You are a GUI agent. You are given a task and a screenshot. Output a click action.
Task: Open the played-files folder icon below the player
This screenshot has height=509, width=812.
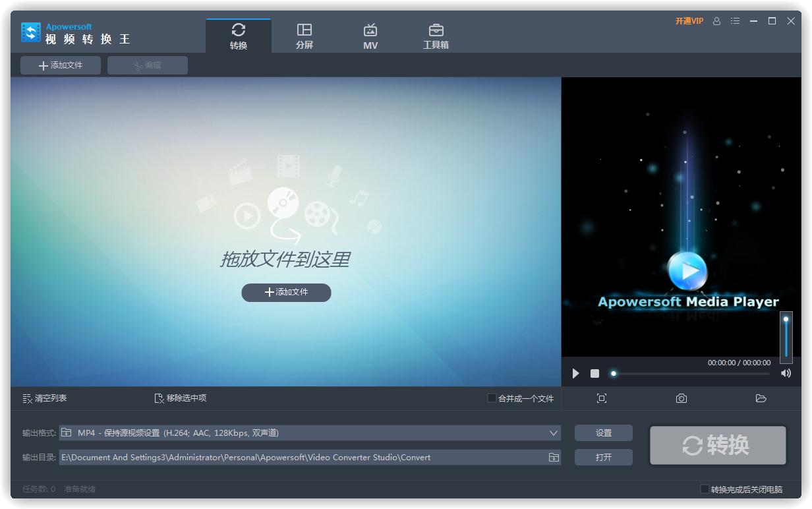pos(761,398)
